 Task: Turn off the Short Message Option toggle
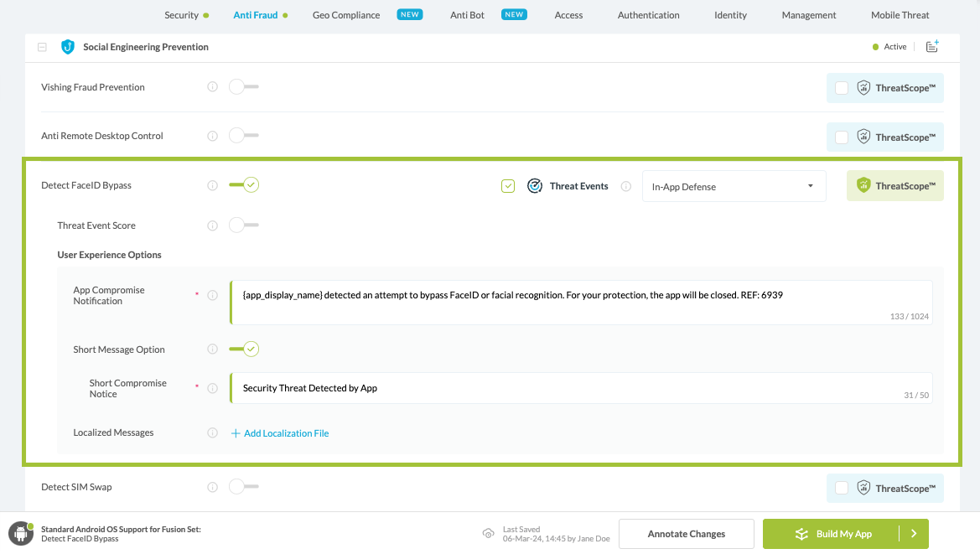(x=244, y=349)
